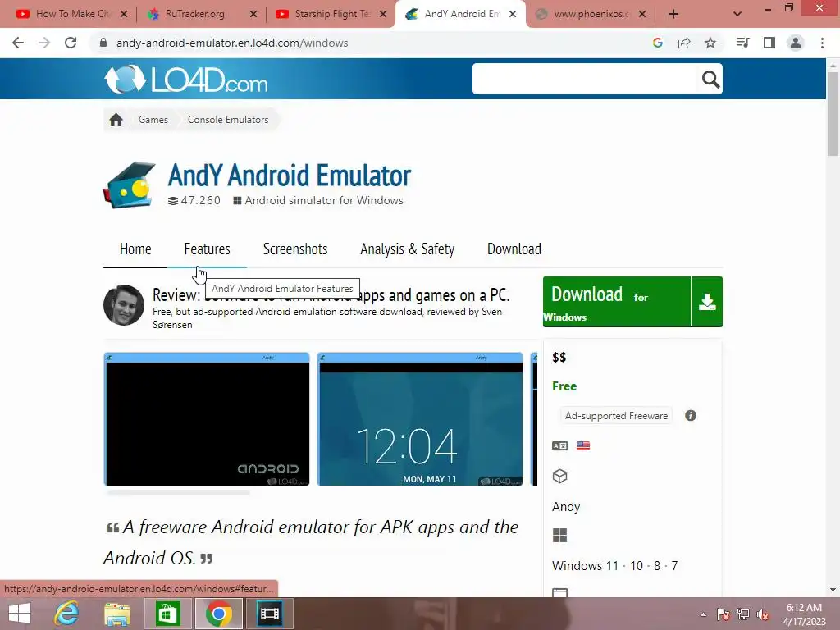Screen dimensions: 840x630
Task: Open a new browser tab
Action: 673,14
